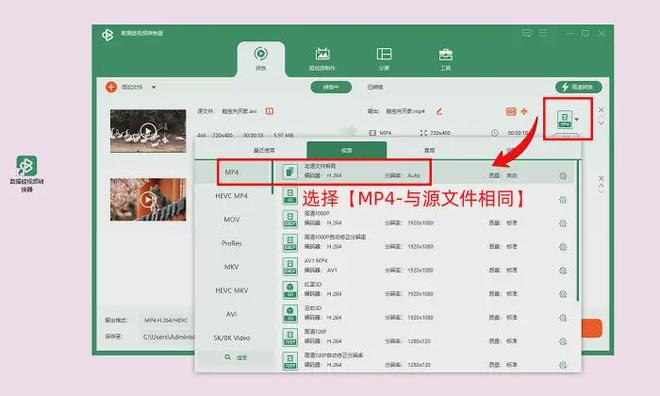Play the first video thumbnail with birds
Viewport: 660px width, 396px height.
pyautogui.click(x=147, y=131)
